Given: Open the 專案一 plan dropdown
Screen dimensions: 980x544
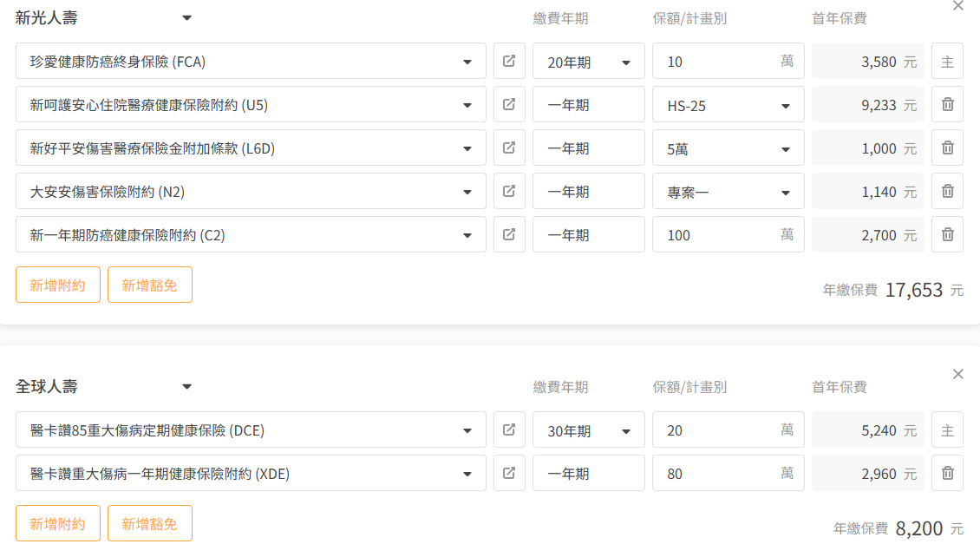Looking at the screenshot, I should coord(728,192).
